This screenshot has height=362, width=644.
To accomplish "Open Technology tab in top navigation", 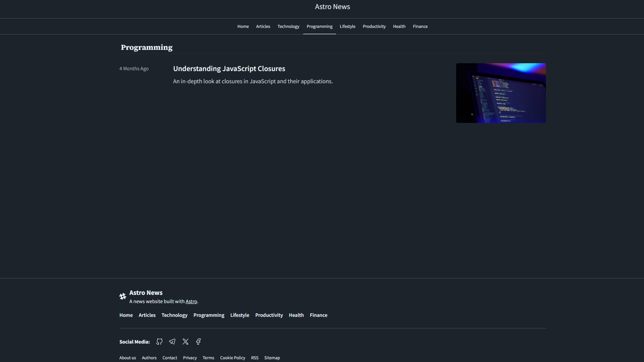I will click(x=288, y=27).
